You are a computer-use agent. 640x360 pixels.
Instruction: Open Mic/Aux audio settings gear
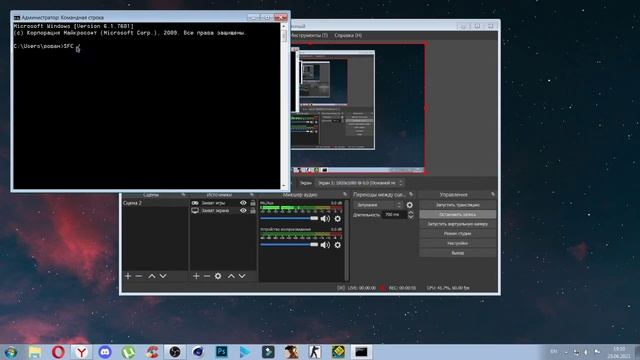point(338,219)
